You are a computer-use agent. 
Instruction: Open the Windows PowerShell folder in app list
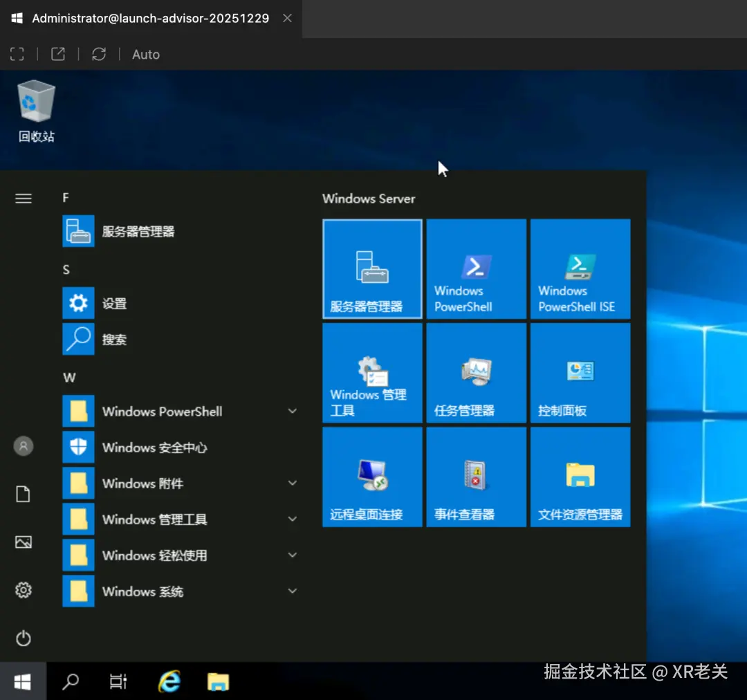(x=181, y=411)
